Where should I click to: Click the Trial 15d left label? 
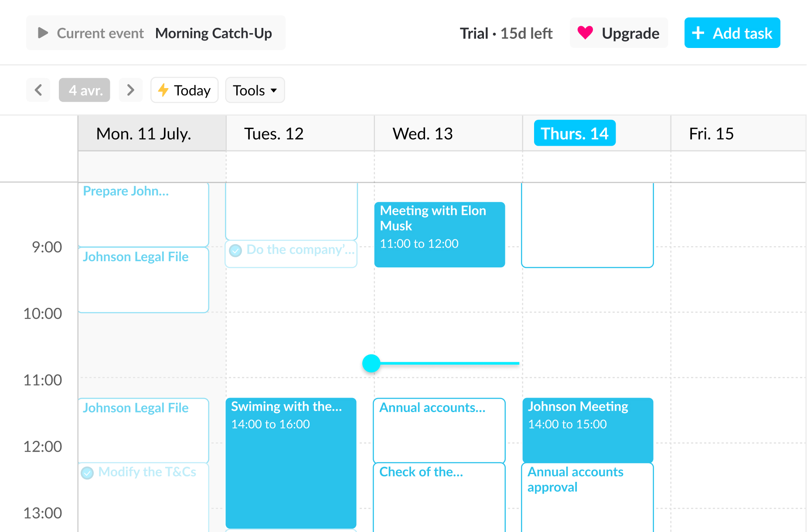506,33
